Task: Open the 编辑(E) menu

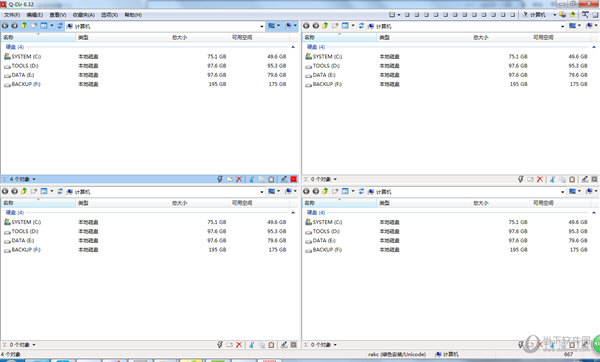Action: point(34,15)
